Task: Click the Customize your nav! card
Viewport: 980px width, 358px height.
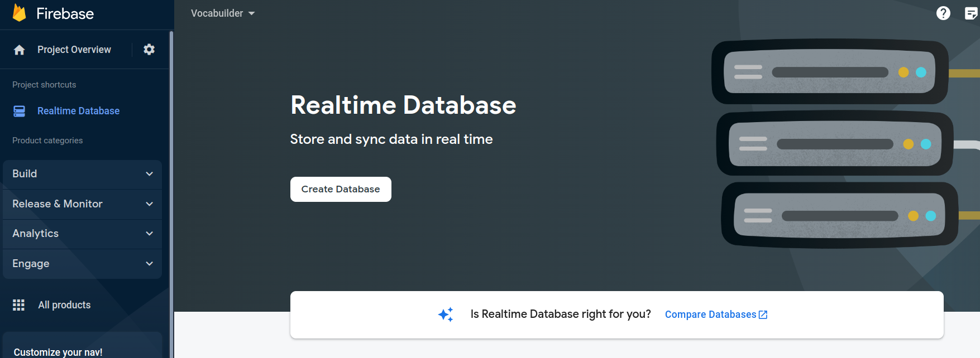Action: 82,346
